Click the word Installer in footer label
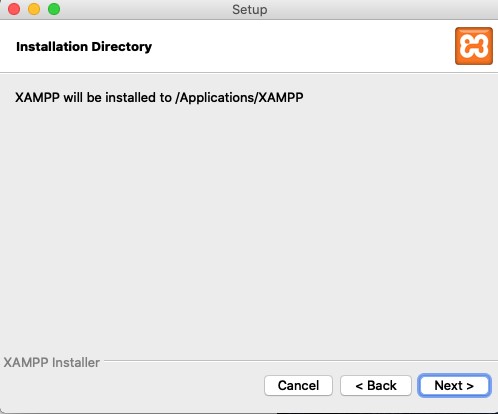Image resolution: width=498 pixels, height=414 pixels. coord(76,362)
